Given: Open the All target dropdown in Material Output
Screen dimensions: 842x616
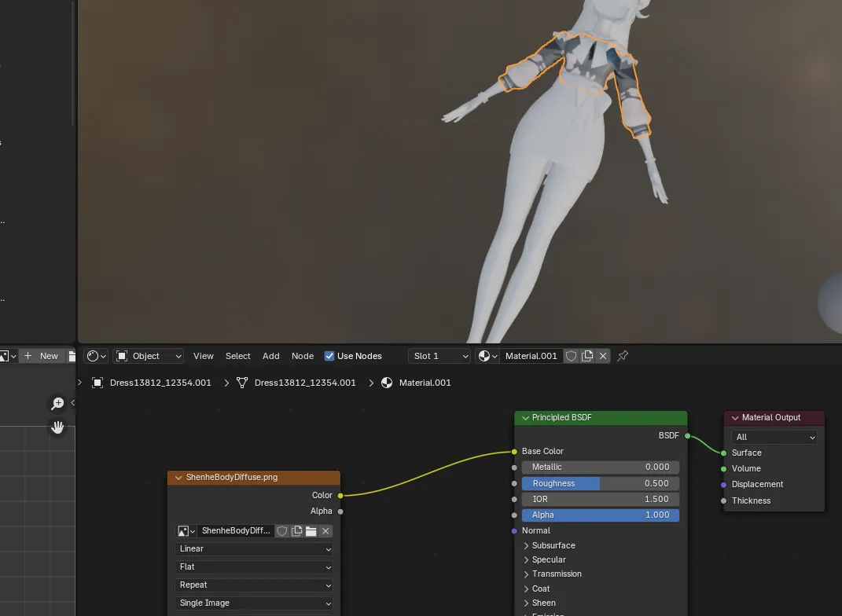Looking at the screenshot, I should (x=774, y=437).
